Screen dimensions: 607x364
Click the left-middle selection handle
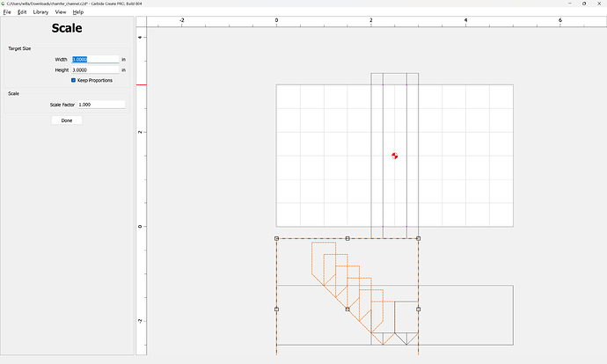click(276, 309)
